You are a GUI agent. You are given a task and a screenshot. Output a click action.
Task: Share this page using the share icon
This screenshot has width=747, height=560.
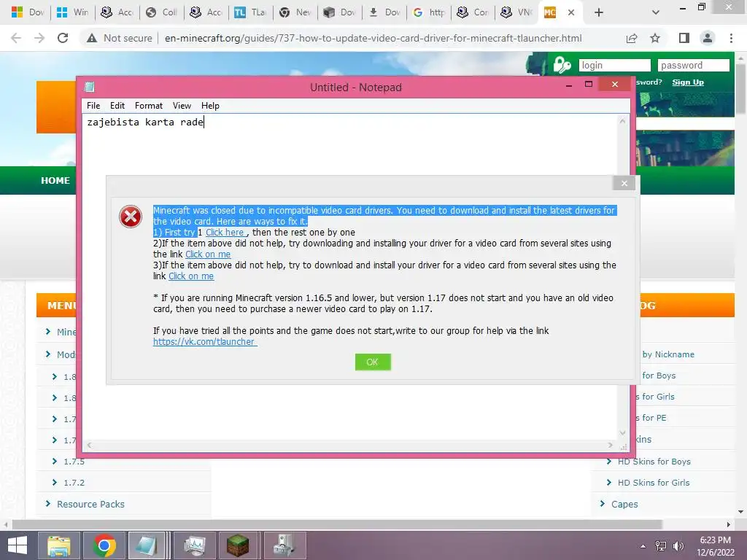coord(632,38)
